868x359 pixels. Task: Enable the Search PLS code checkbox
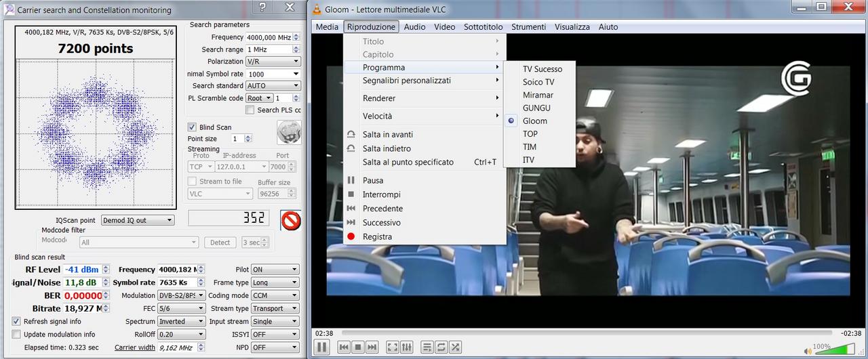pos(250,110)
